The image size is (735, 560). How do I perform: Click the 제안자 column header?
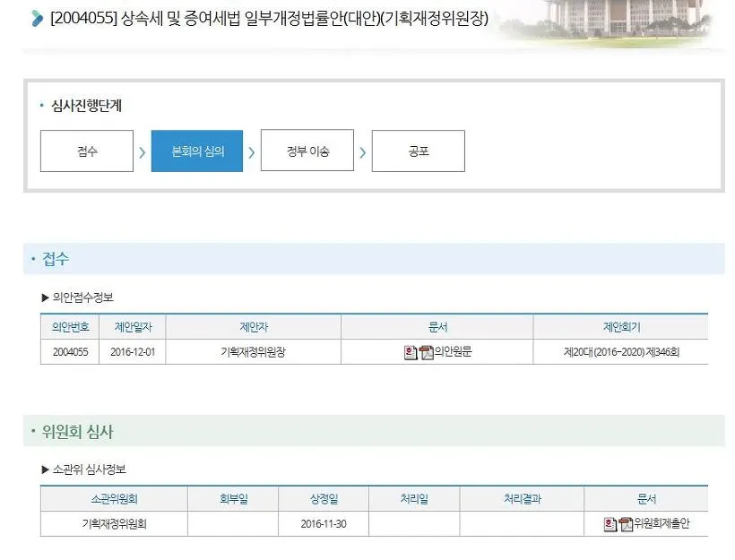[254, 327]
